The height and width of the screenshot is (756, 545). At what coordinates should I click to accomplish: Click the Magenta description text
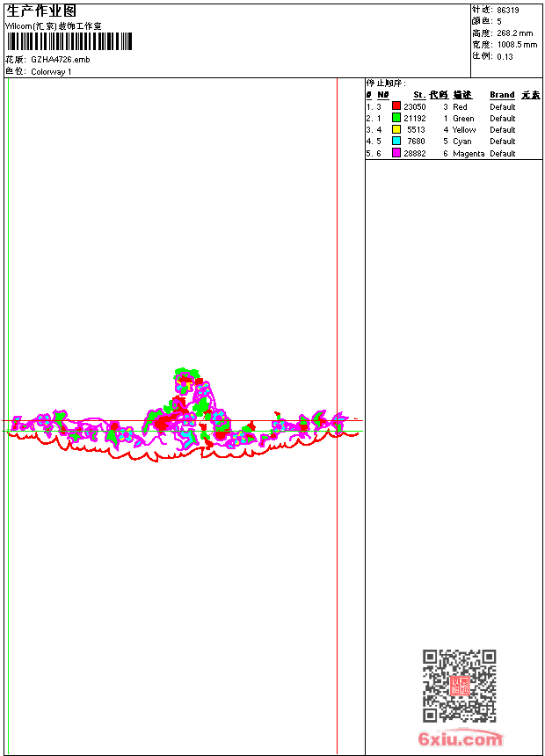[469, 153]
